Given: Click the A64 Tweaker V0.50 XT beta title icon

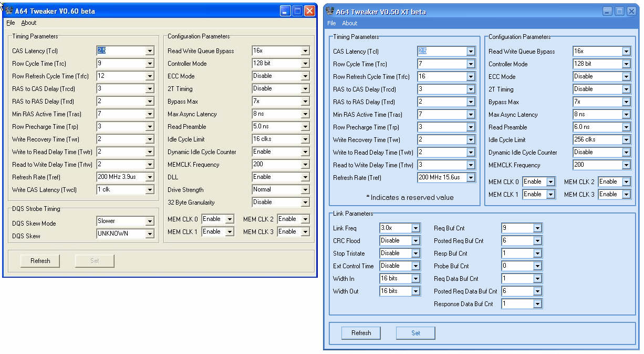Looking at the screenshot, I should [x=329, y=11].
